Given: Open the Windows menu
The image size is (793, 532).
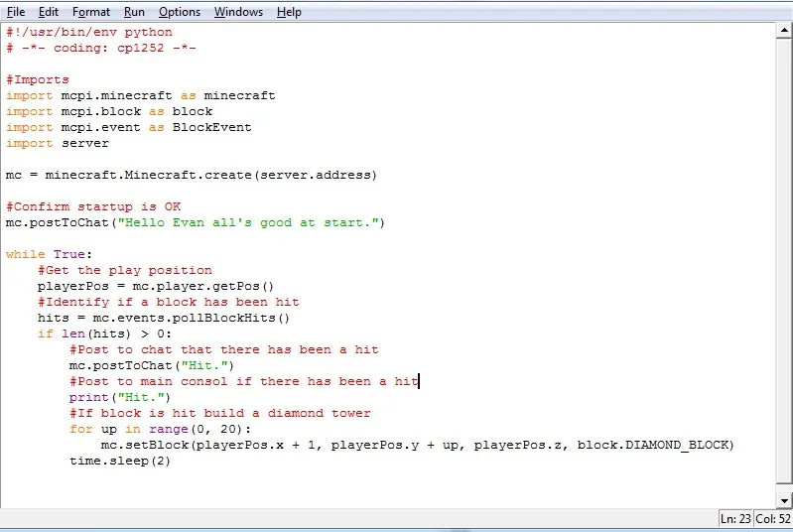Looking at the screenshot, I should (238, 12).
